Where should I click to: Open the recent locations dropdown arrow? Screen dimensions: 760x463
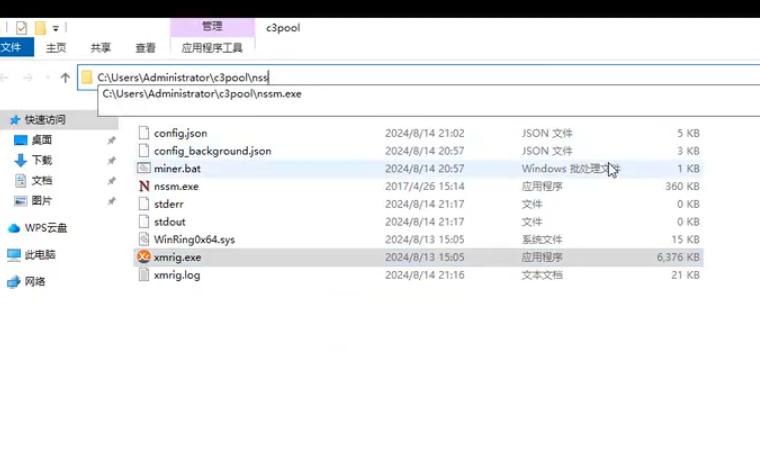click(48, 78)
